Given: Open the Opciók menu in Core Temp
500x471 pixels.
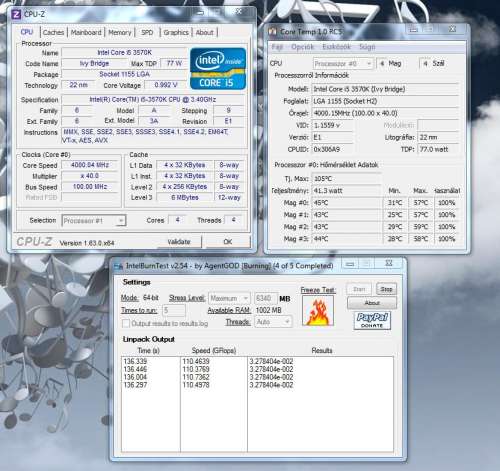Looking at the screenshot, I should pos(302,47).
